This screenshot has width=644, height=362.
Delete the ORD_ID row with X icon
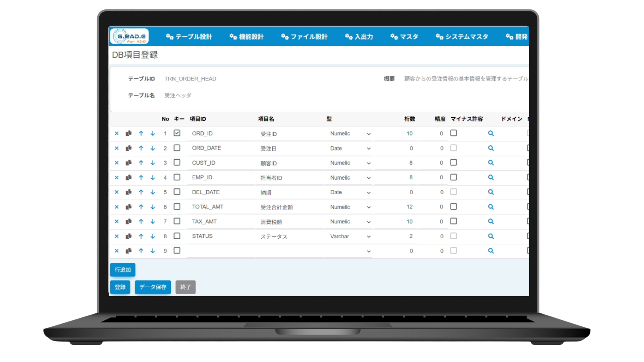click(117, 133)
